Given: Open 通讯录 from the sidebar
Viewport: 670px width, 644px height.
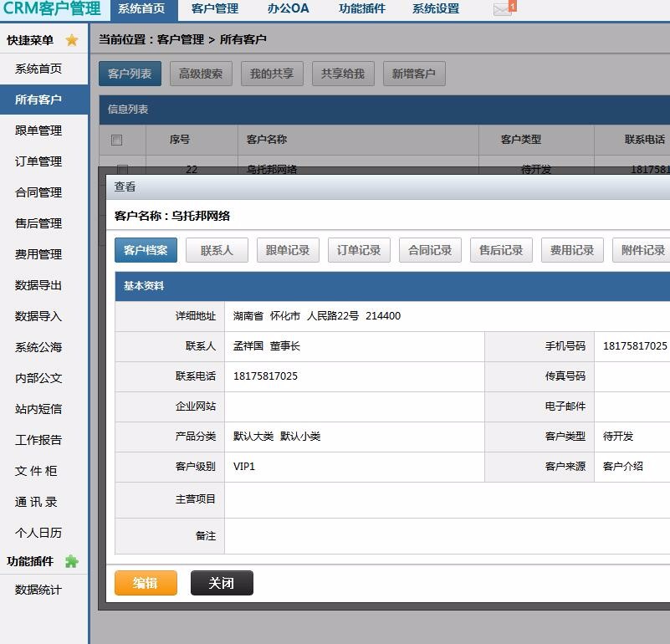Looking at the screenshot, I should tap(37, 502).
